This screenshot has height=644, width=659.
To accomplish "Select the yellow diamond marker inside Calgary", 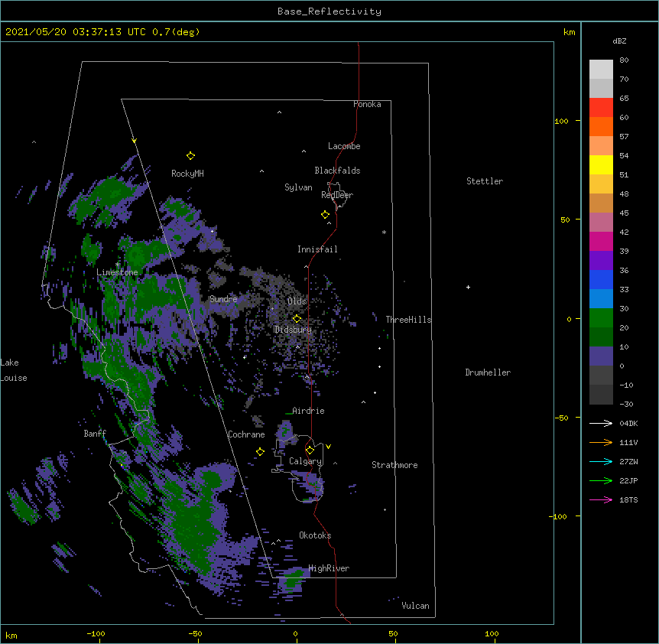I will 310,450.
